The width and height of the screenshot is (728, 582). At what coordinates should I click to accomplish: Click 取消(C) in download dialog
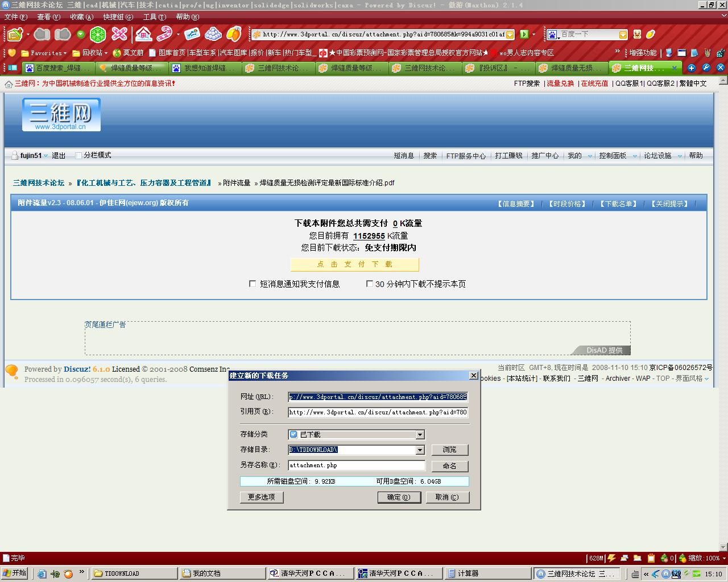click(447, 497)
